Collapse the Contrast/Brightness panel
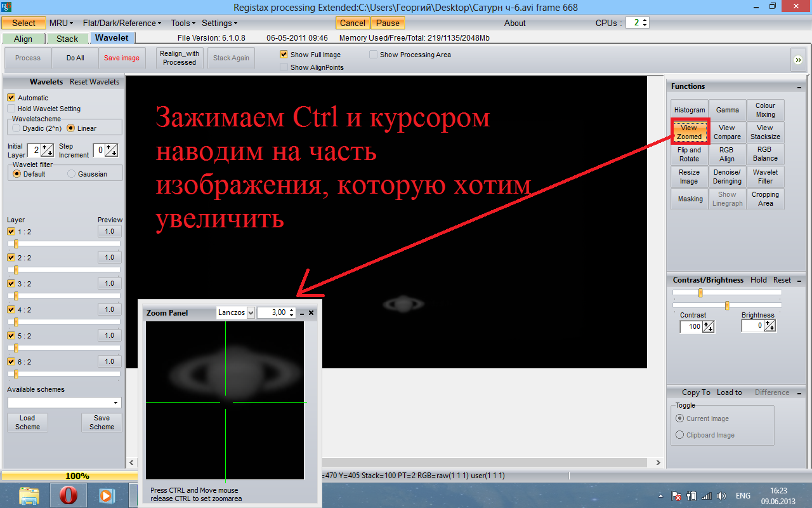 [x=799, y=280]
